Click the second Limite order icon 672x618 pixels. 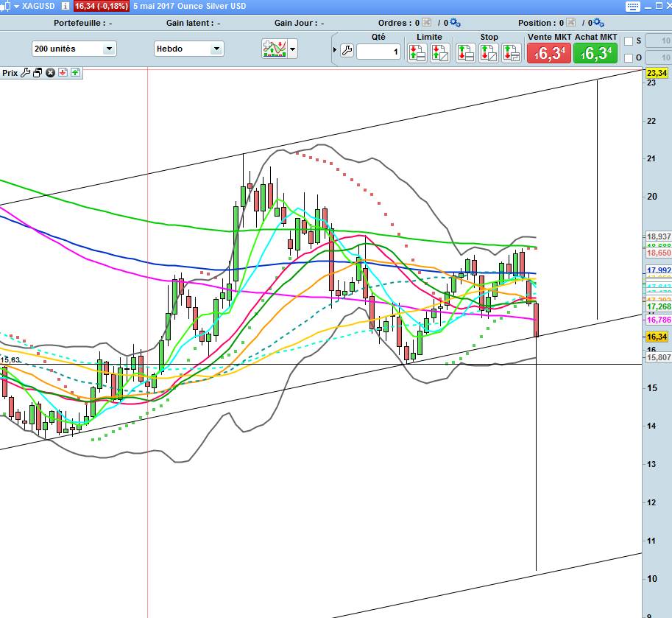click(x=439, y=53)
